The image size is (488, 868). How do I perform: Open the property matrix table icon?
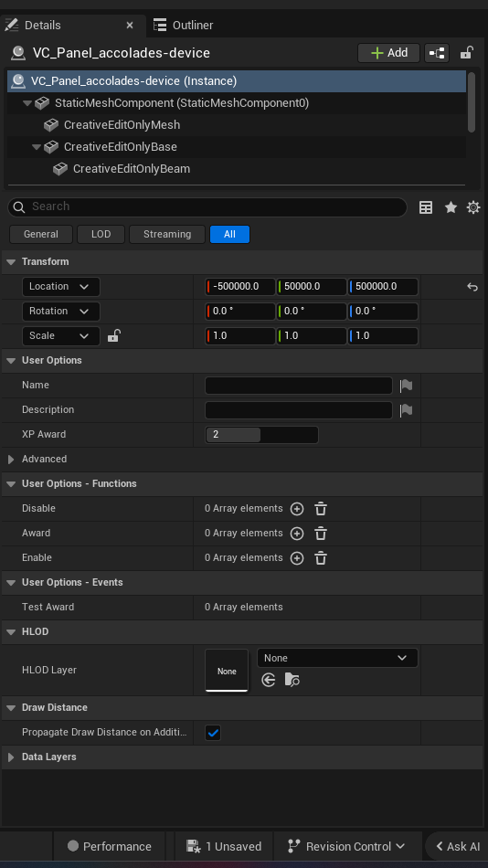point(426,207)
